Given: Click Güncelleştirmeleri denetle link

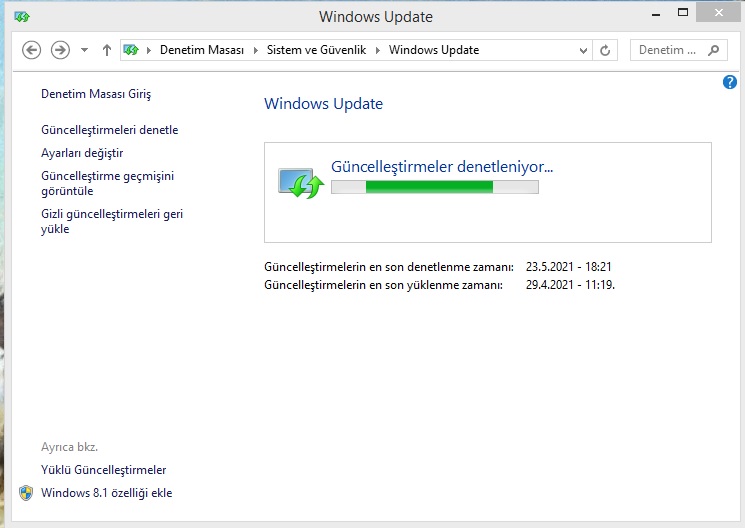Looking at the screenshot, I should [110, 130].
